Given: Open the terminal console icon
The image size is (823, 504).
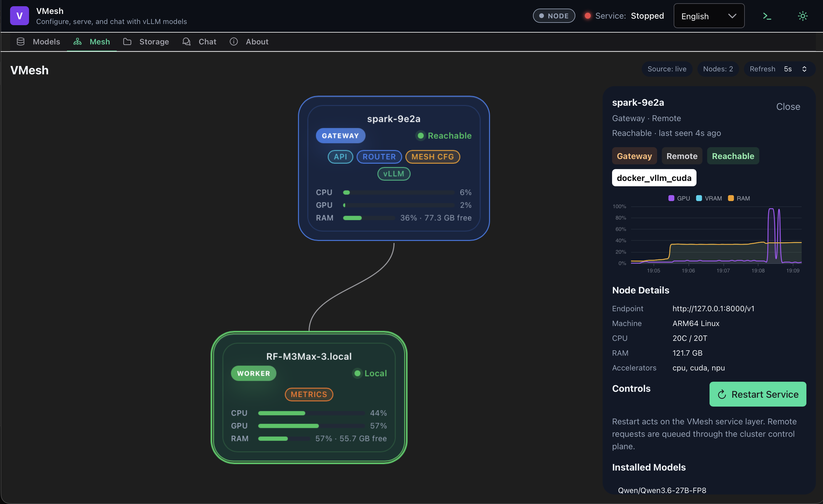Looking at the screenshot, I should 767,16.
